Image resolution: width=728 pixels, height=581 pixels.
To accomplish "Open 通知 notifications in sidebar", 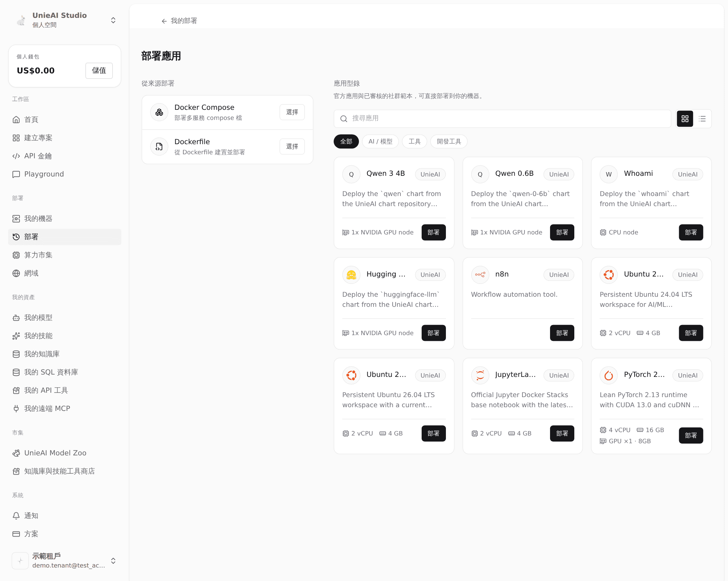I will point(64,516).
